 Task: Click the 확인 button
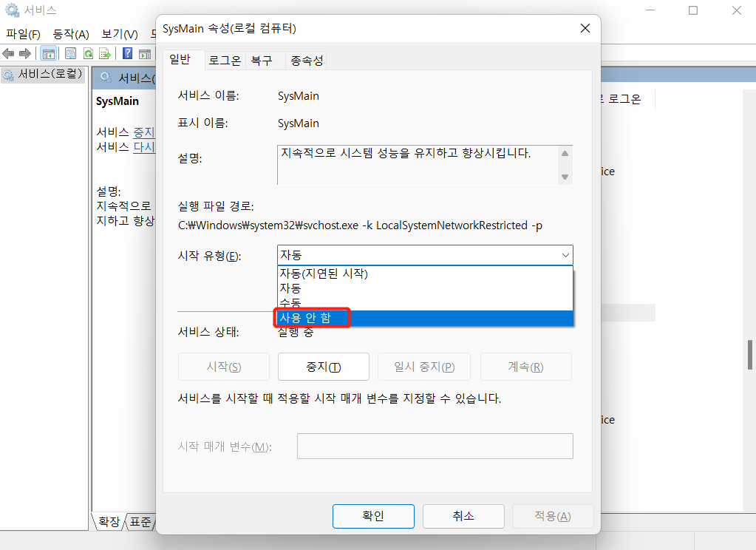click(x=373, y=516)
